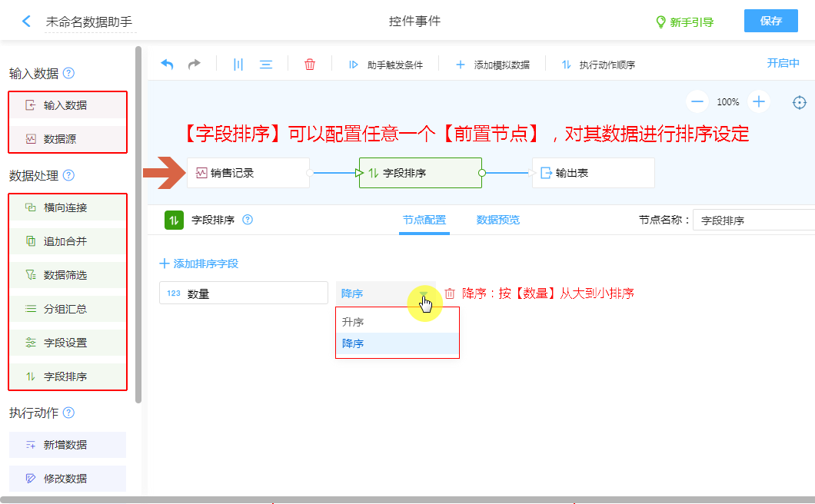Click the 节点名称 input field

pyautogui.click(x=753, y=220)
